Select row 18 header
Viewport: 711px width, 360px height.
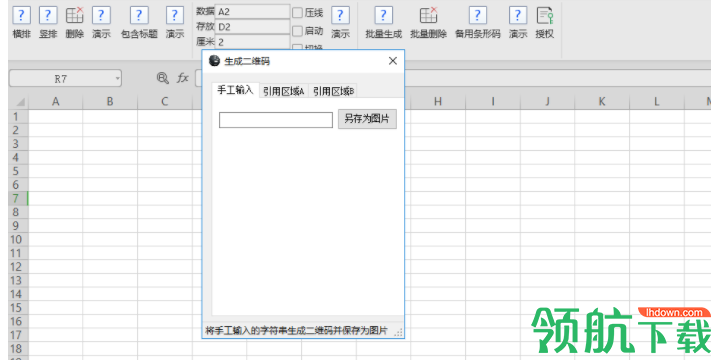click(x=18, y=349)
